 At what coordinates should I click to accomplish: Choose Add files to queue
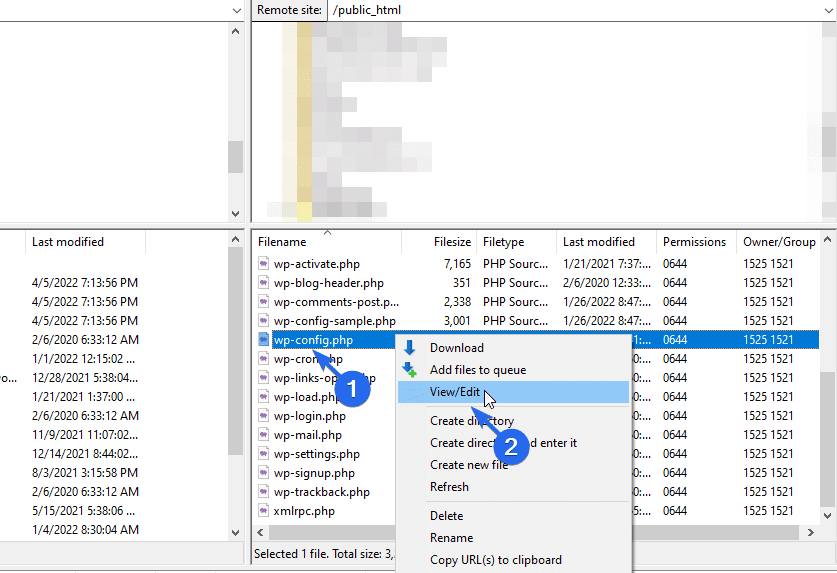pos(478,370)
